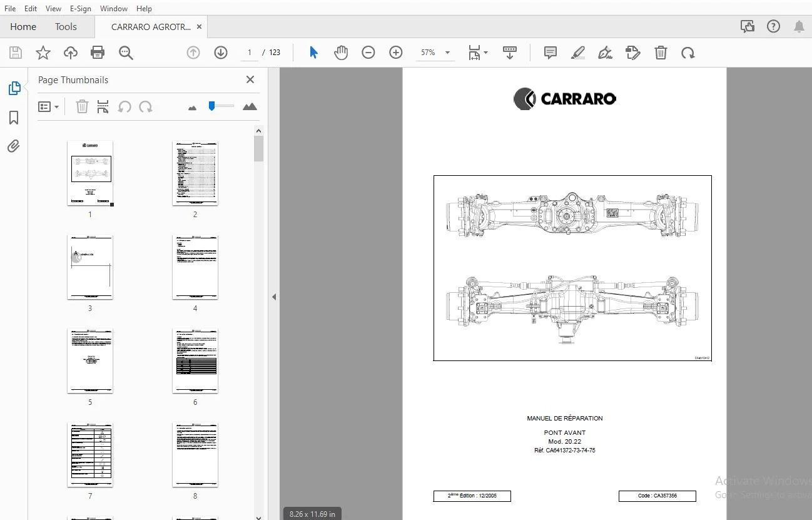Open the E-Sign menu
Screen dimensions: 812x520
tap(80, 8)
